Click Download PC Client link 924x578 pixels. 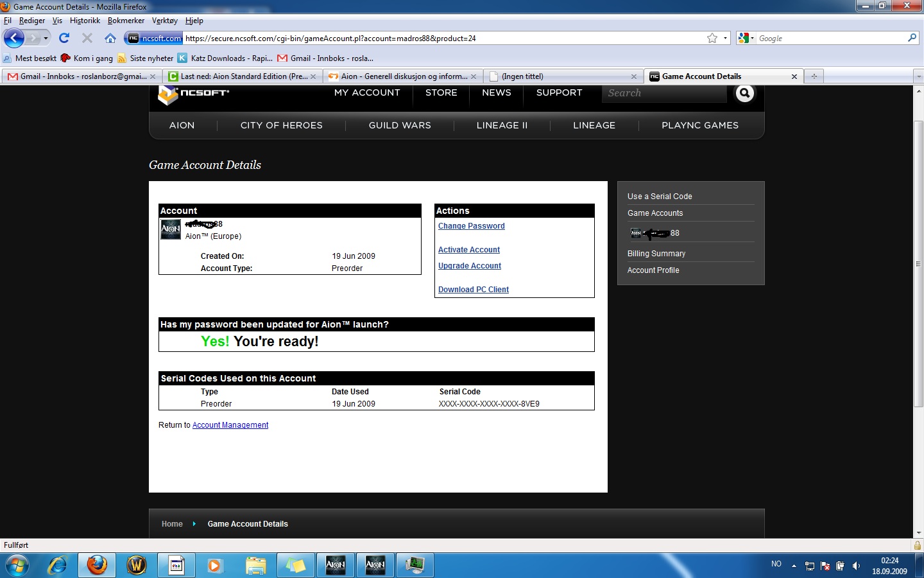coord(474,290)
